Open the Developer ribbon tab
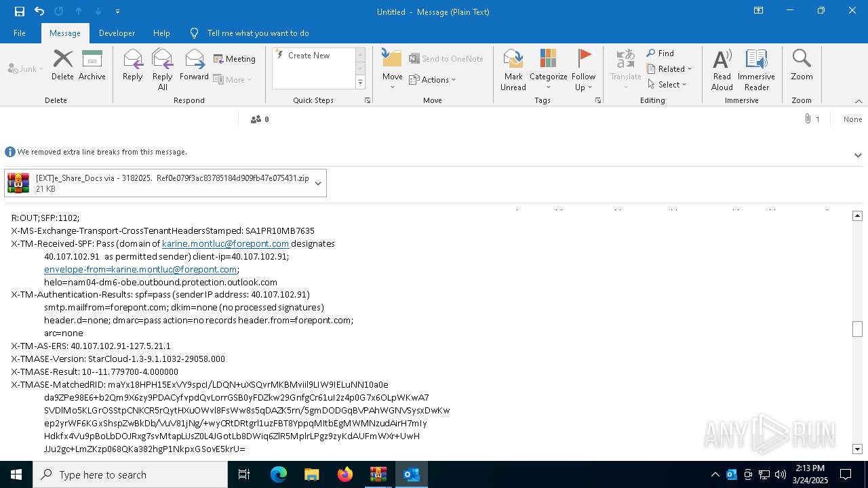868x488 pixels. [117, 33]
